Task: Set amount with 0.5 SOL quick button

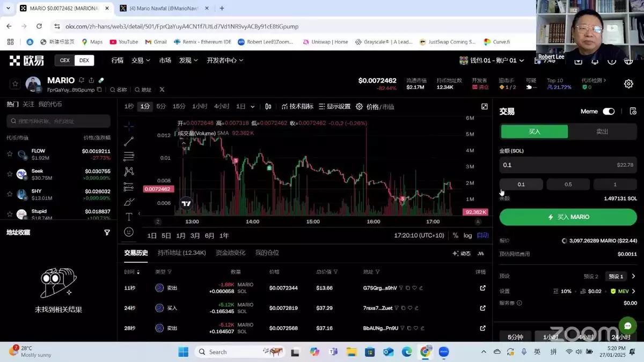Action: 568,184
